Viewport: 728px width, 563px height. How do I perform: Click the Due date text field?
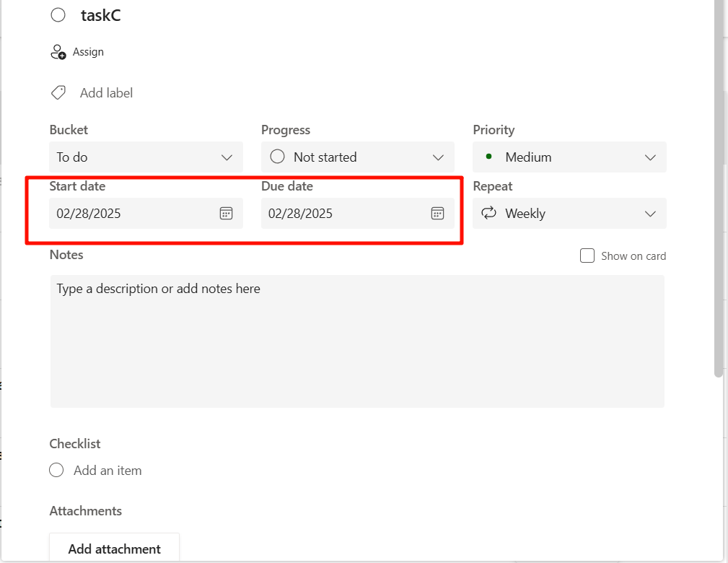[x=357, y=213]
